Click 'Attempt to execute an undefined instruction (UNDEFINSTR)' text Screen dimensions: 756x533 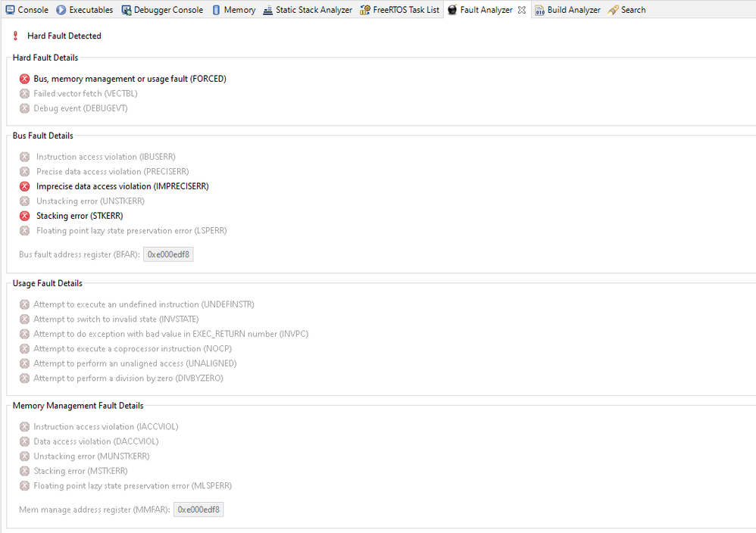pyautogui.click(x=144, y=304)
